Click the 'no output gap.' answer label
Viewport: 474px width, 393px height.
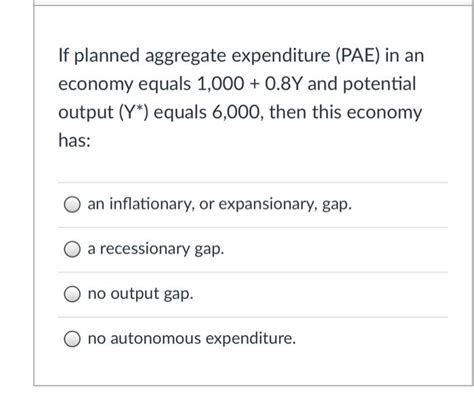pos(140,294)
